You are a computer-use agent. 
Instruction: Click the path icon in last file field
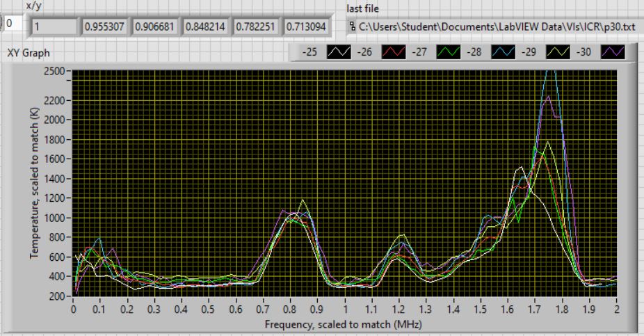pyautogui.click(x=353, y=26)
